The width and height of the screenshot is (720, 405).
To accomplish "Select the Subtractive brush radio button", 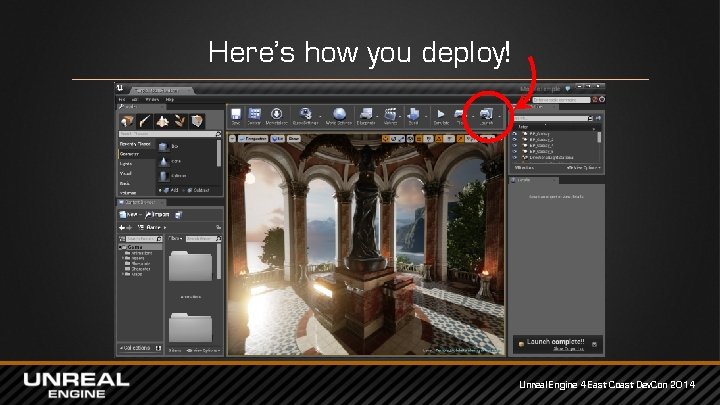I will point(184,190).
